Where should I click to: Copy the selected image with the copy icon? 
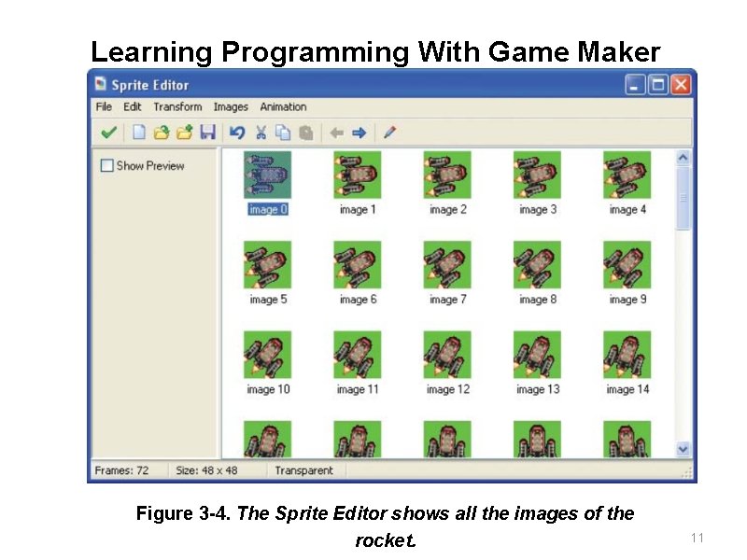pyautogui.click(x=283, y=132)
